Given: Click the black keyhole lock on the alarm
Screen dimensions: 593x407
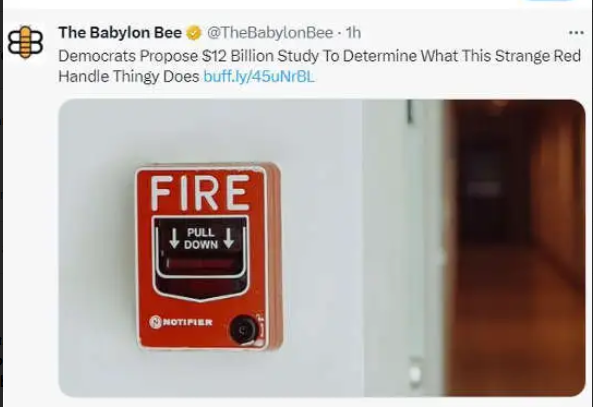Looking at the screenshot, I should pyautogui.click(x=244, y=330).
